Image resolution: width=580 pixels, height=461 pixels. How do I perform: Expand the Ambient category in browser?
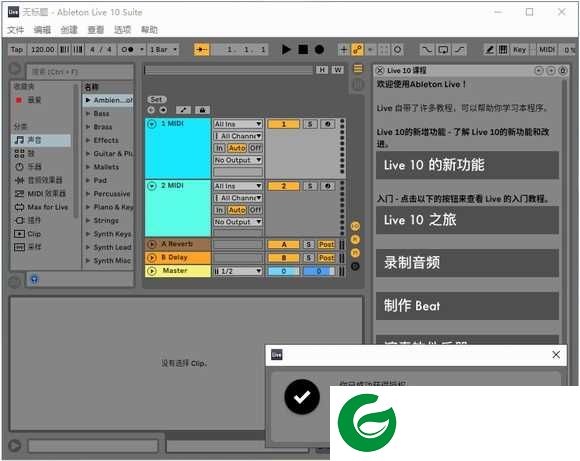pyautogui.click(x=88, y=100)
